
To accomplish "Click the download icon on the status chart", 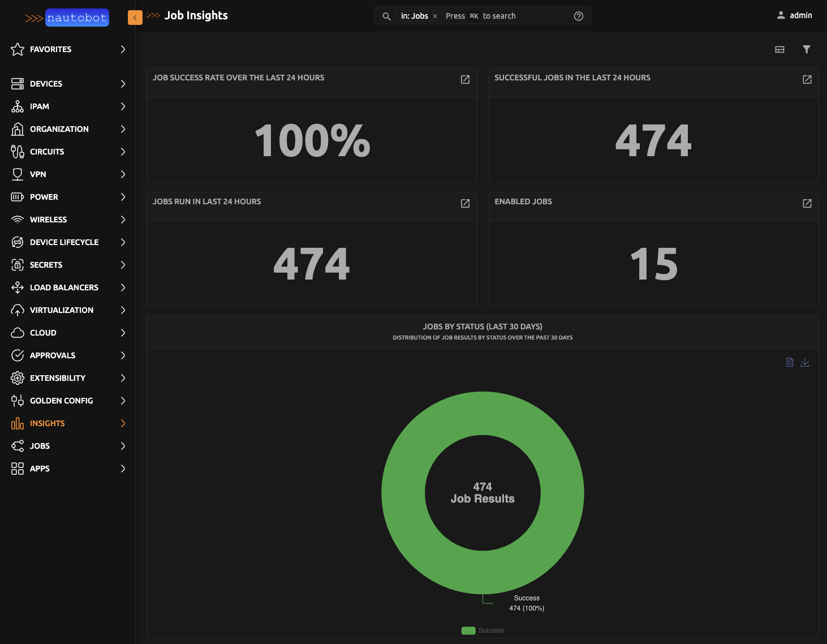I will pos(805,362).
